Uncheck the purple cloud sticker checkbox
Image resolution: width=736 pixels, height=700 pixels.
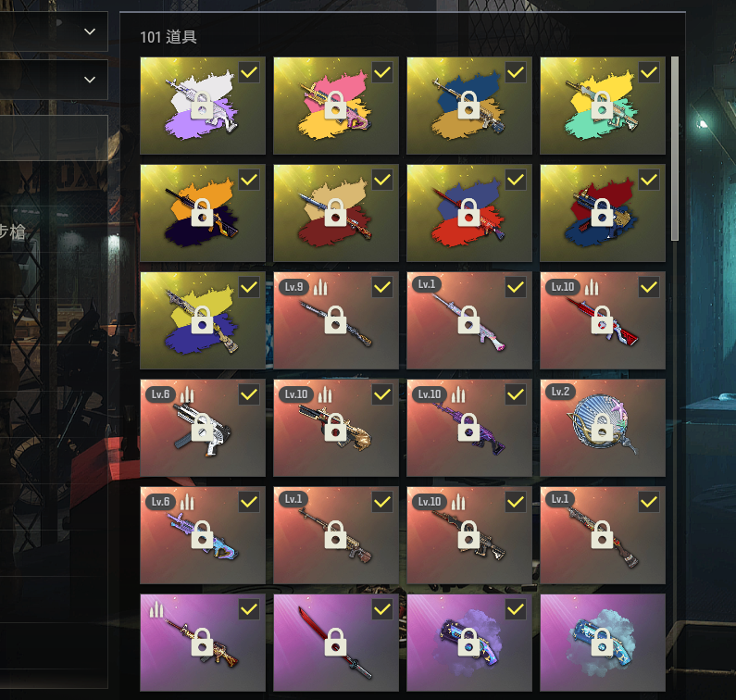click(x=516, y=609)
